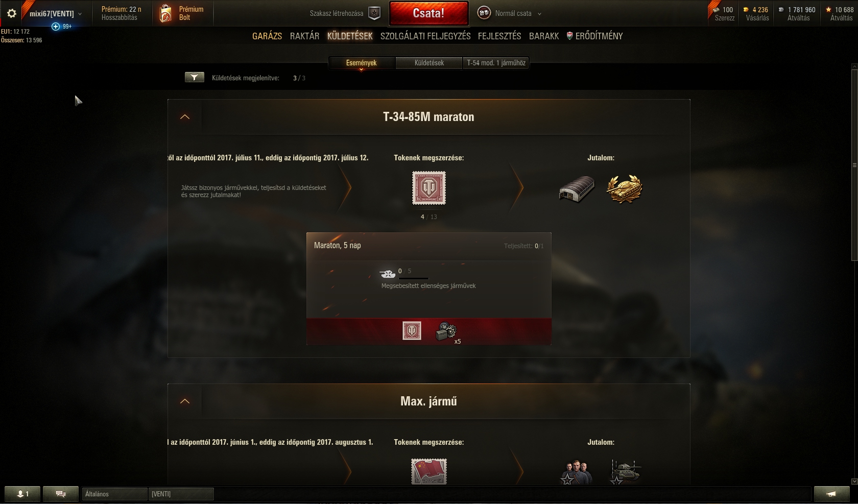The image size is (858, 504).
Task: Click the x5 consumables reward icon
Action: [447, 332]
